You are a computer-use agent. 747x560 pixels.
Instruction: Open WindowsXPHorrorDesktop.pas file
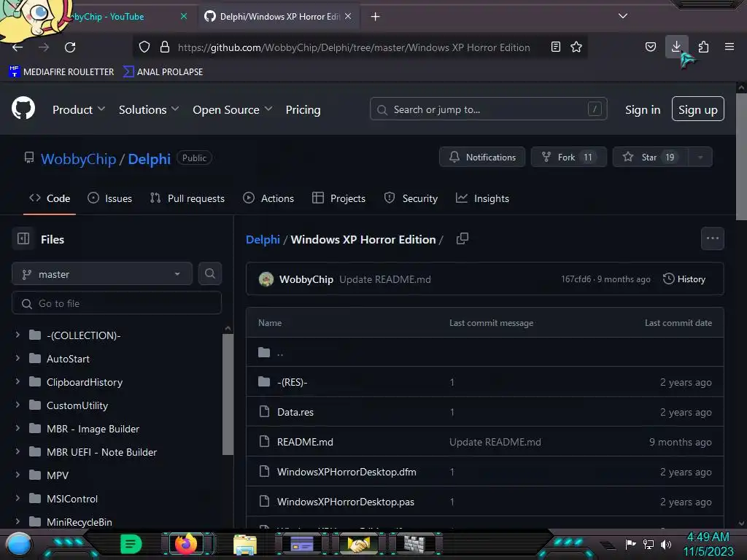coord(346,502)
